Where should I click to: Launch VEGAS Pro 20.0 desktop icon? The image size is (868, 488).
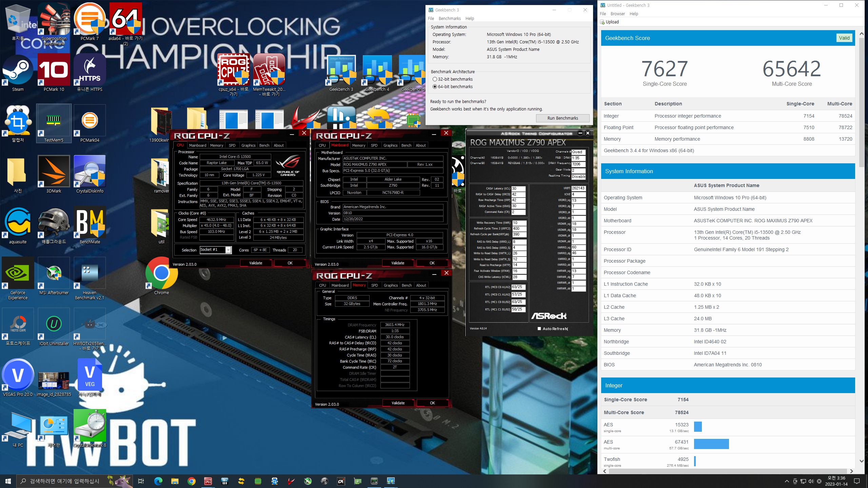click(x=18, y=378)
